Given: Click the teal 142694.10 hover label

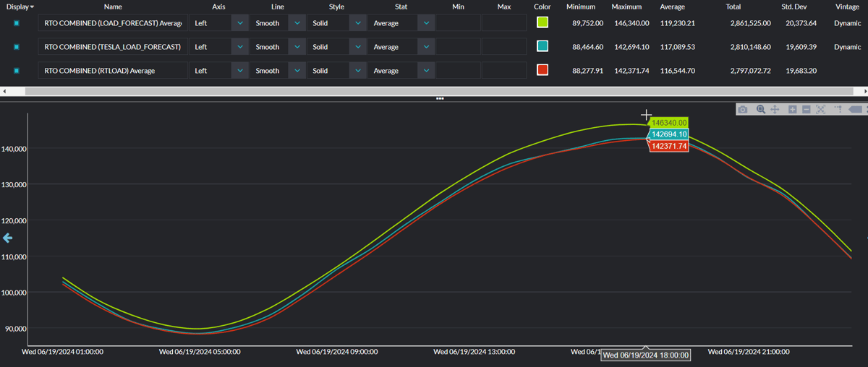Looking at the screenshot, I should point(668,134).
